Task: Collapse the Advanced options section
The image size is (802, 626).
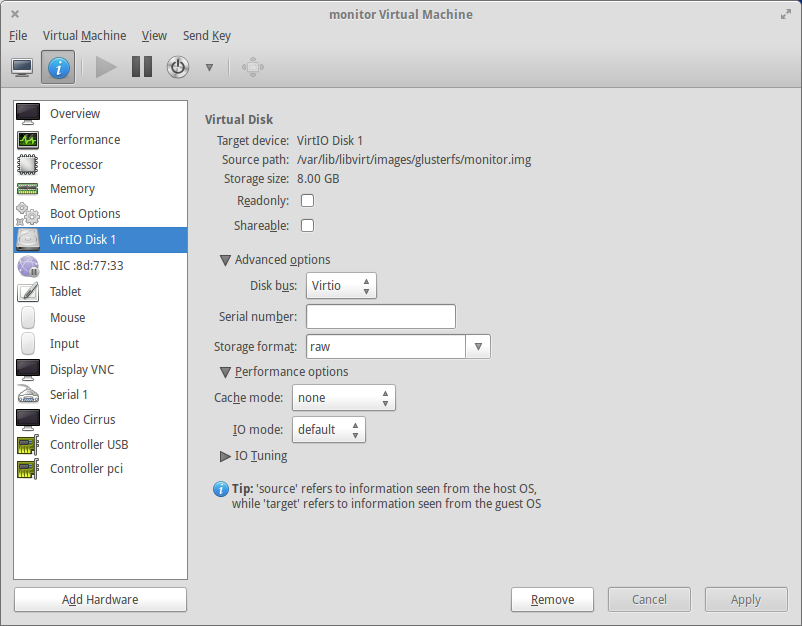Action: pyautogui.click(x=225, y=260)
